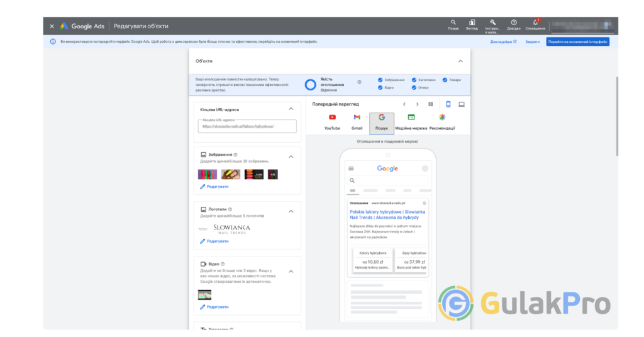This screenshot has height=337, width=644.
Task: Open the Вигляд appearance icon in header
Action: click(472, 25)
